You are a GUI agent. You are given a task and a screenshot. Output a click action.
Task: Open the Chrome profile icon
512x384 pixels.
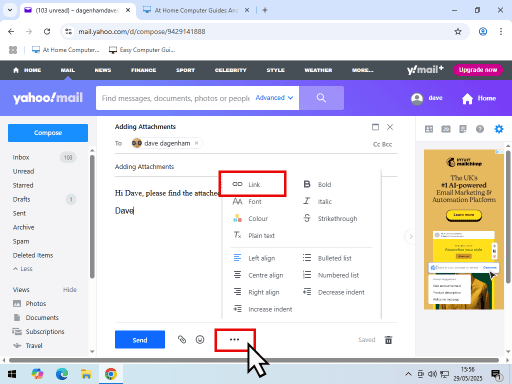(x=483, y=31)
